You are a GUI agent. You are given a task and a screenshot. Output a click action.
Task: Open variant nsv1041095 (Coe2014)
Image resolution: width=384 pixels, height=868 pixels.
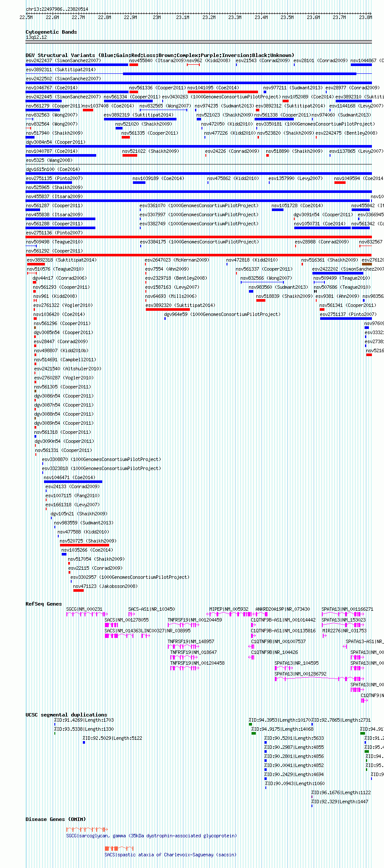coord(213,88)
